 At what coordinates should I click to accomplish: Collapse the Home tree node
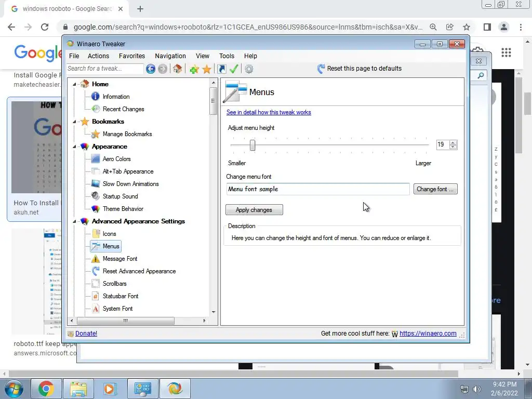[x=74, y=84]
